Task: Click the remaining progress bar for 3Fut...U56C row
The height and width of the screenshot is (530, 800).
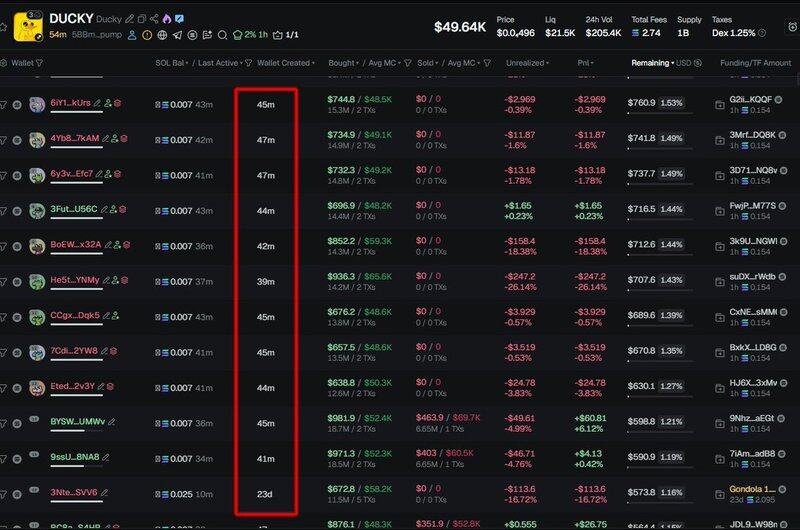Action: click(x=660, y=221)
